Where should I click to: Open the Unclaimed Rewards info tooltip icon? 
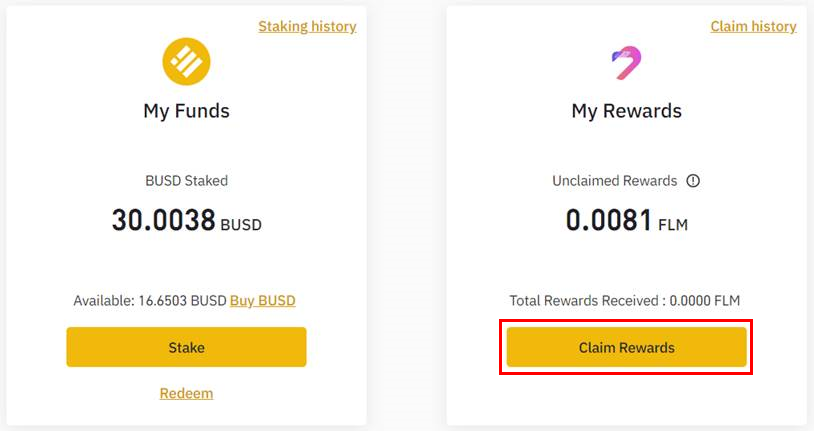point(693,181)
